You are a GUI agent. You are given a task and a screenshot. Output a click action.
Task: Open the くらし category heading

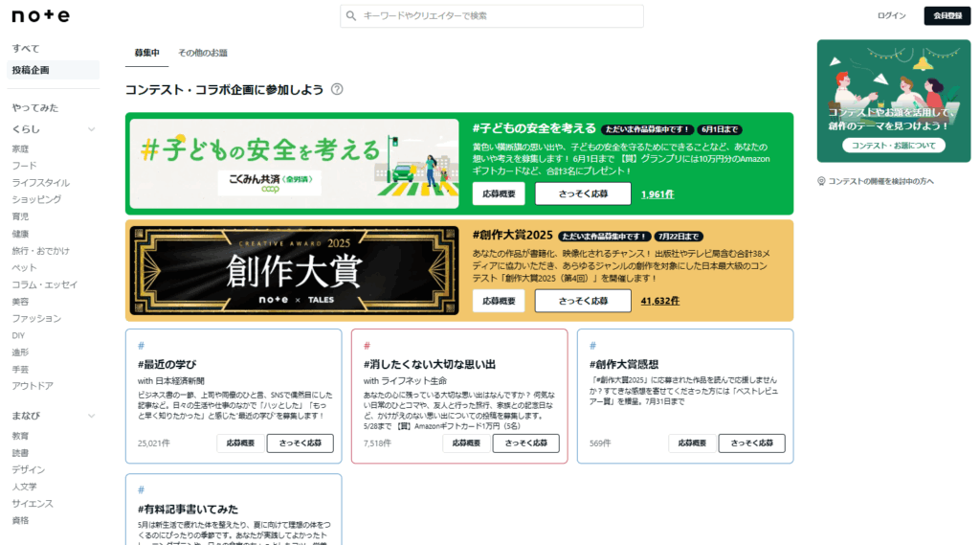coord(26,129)
